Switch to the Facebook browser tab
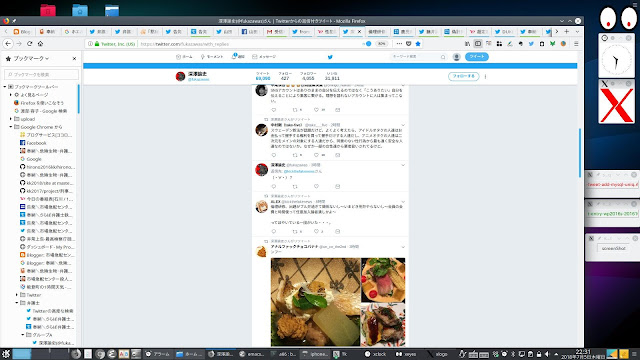This screenshot has height=360, width=640. pos(250,31)
